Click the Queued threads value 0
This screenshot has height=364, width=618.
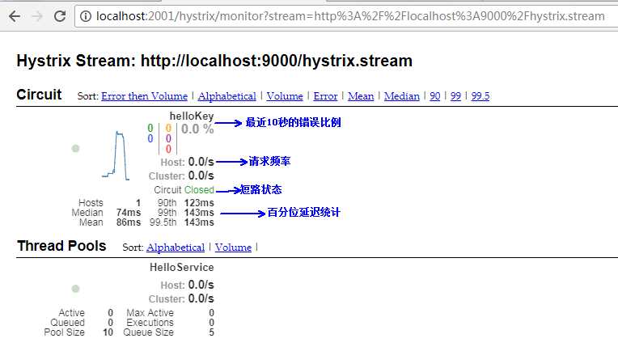tap(110, 323)
